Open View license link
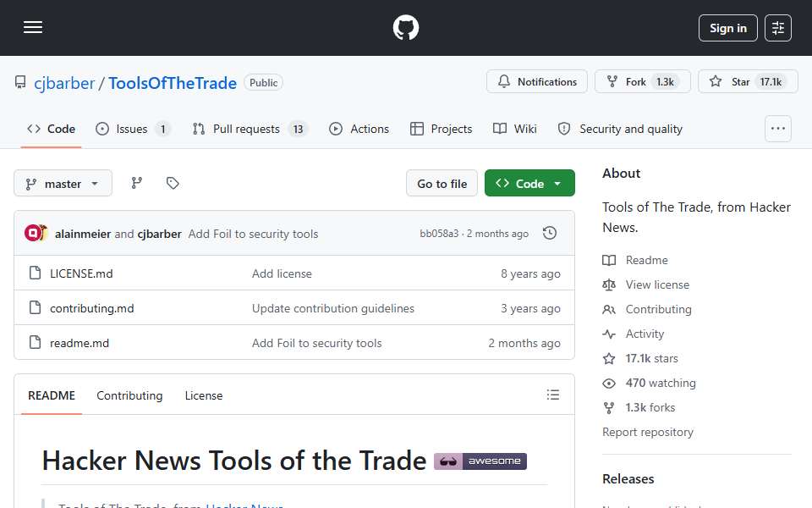This screenshot has height=508, width=812. [657, 285]
